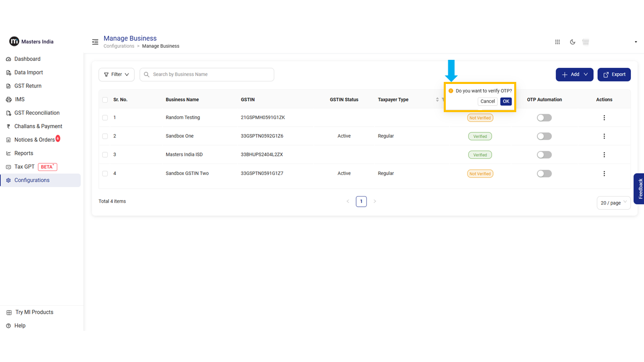
Task: Open actions menu for Sandbox GSTIN Two
Action: 604,173
